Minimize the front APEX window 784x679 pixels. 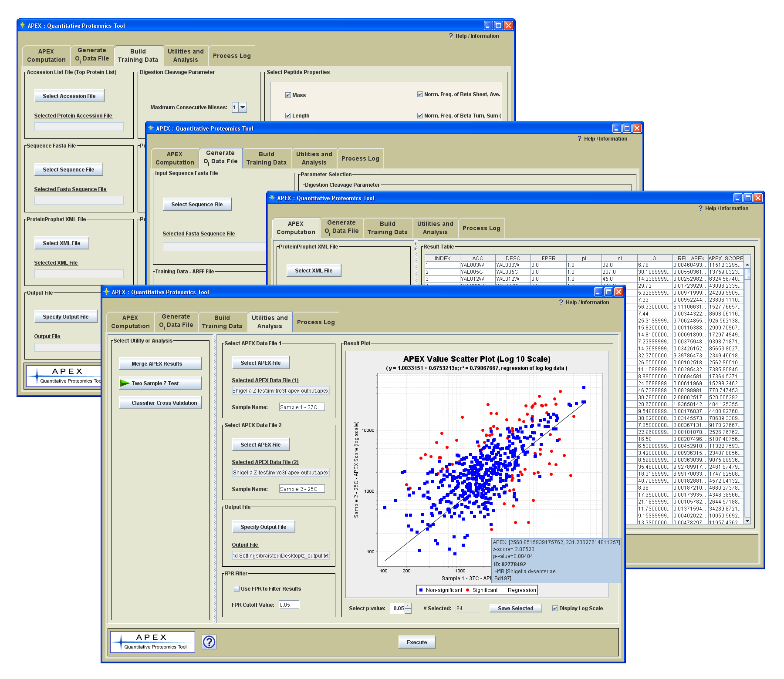(598, 292)
